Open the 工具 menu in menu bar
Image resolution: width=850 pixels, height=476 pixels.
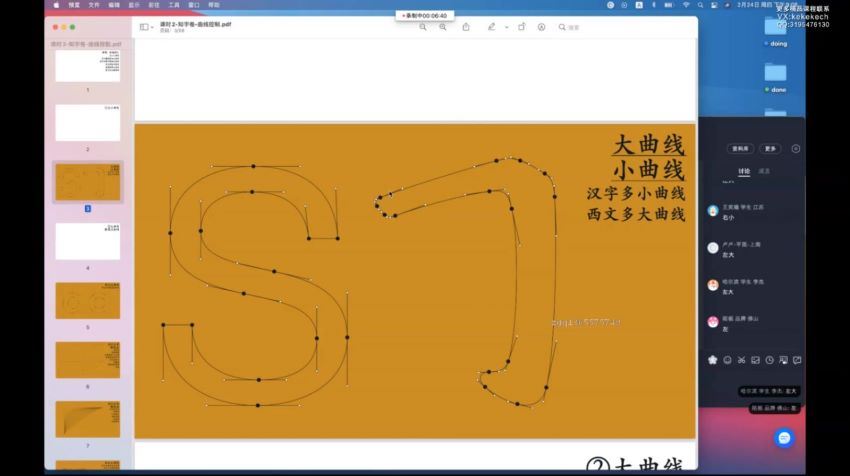[174, 5]
